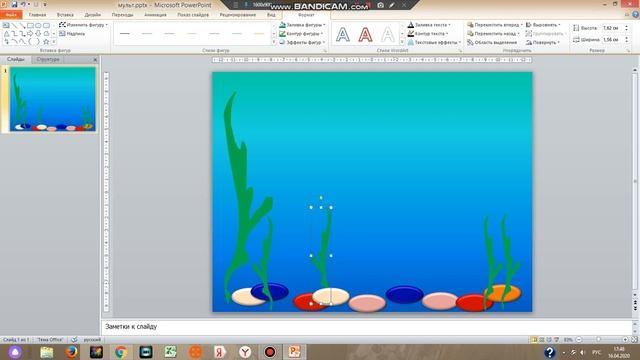Viewport: 640px width, 360px height.
Task: Close the slides pane with X
Action: (x=95, y=60)
